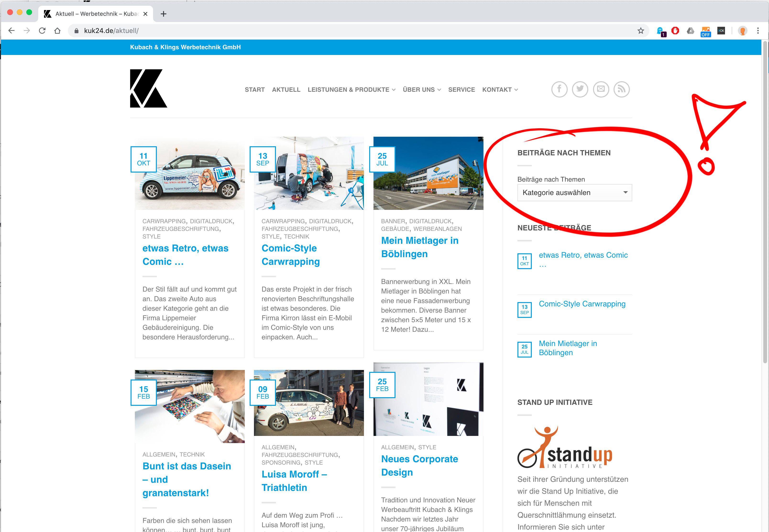Open the Kategorie auswählen dropdown

575,193
